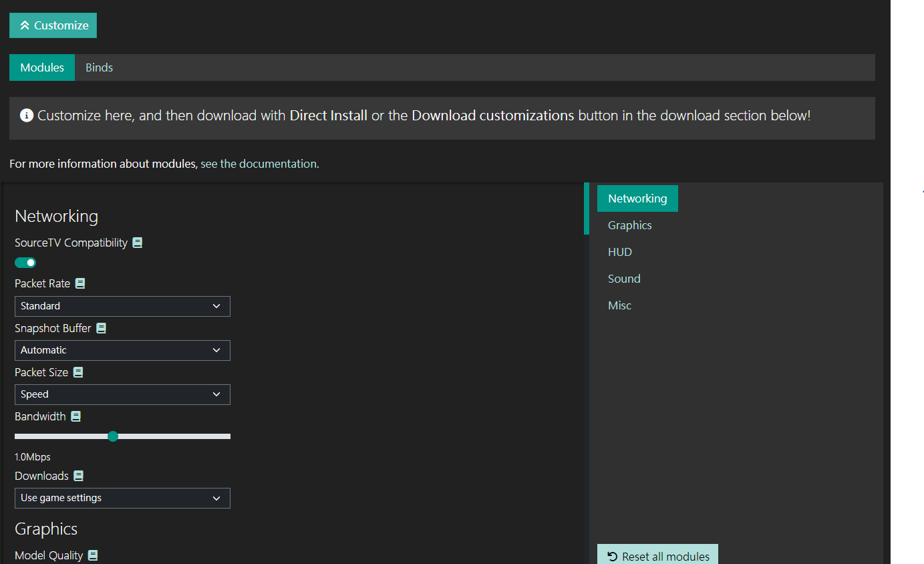Click the Bandwidth slider handle
The image size is (924, 564).
[x=113, y=436]
